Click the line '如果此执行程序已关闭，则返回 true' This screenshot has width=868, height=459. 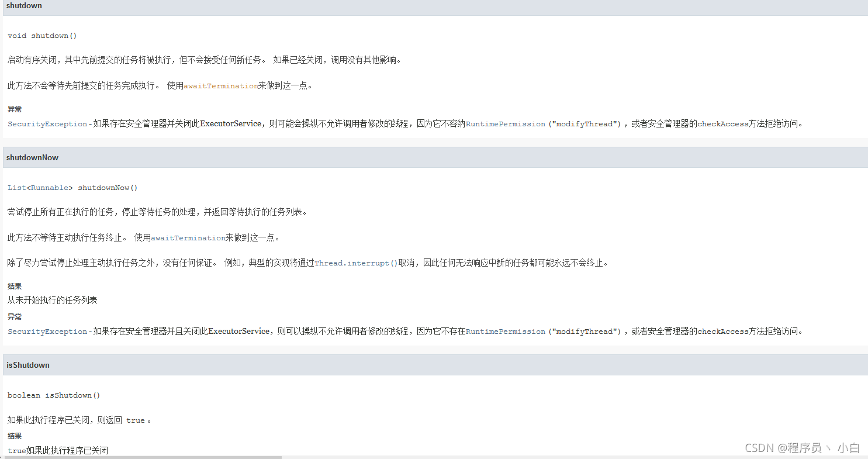pos(79,420)
